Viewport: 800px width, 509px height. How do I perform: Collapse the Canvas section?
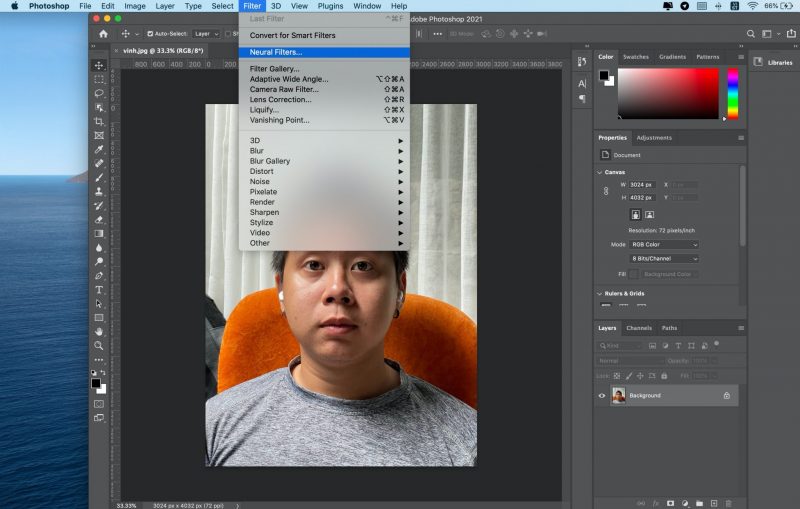600,172
